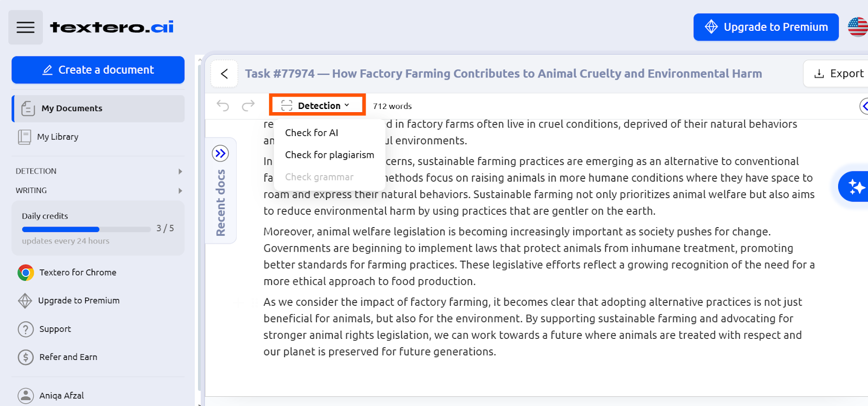Image resolution: width=868 pixels, height=406 pixels.
Task: Export the document
Action: pyautogui.click(x=838, y=74)
